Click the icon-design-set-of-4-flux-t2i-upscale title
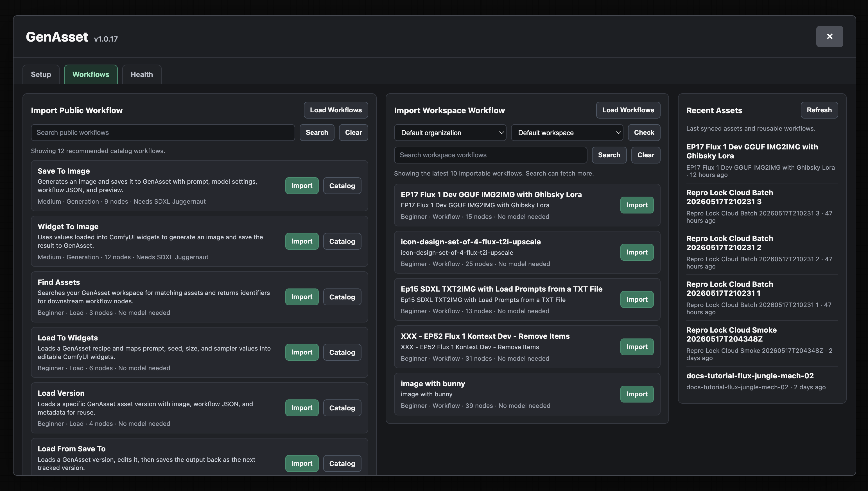Image resolution: width=868 pixels, height=491 pixels. pos(471,242)
